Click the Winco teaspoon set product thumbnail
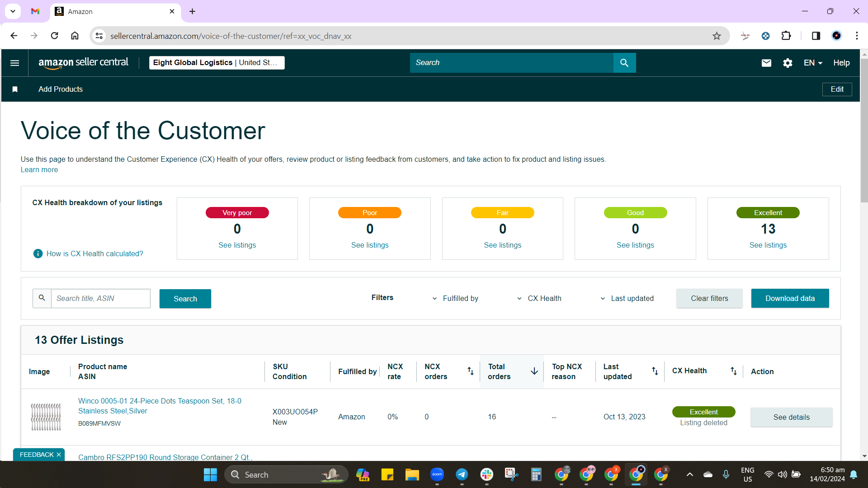 click(46, 417)
